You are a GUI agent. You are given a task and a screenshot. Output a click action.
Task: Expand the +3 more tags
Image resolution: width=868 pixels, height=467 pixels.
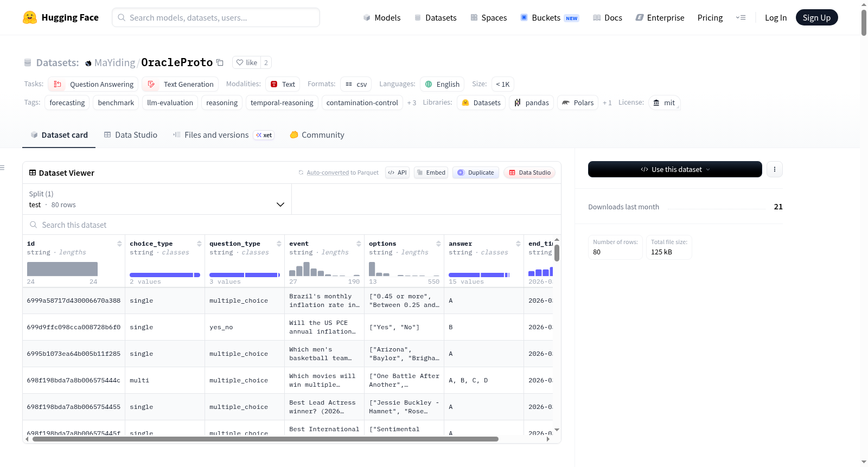tap(412, 103)
